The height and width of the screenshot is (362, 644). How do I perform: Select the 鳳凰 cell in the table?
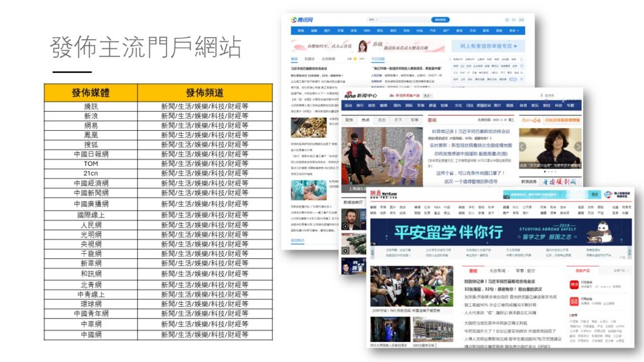pyautogui.click(x=91, y=135)
